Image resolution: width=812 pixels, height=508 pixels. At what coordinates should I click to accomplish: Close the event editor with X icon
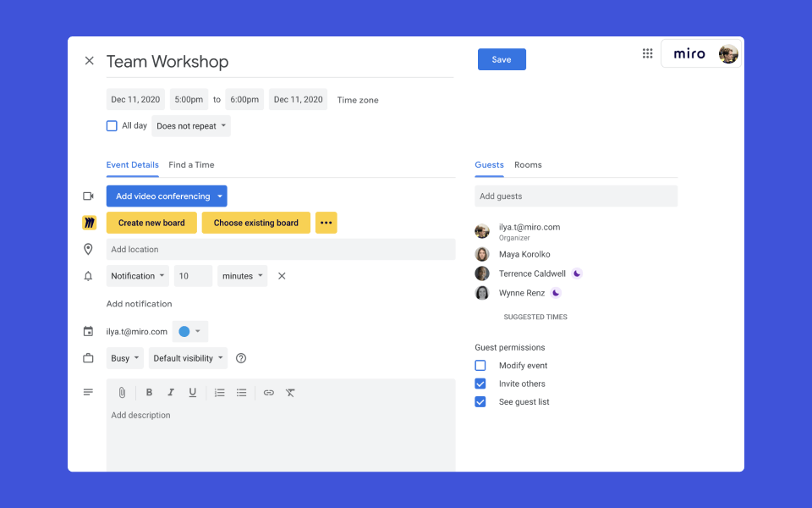[x=89, y=61]
